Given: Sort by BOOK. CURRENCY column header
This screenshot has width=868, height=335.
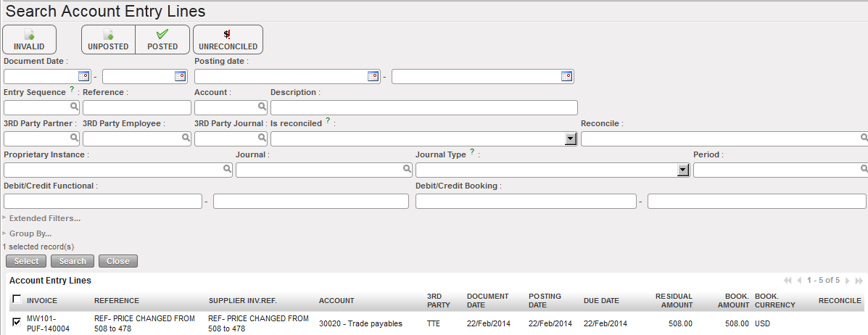Looking at the screenshot, I should 775,301.
